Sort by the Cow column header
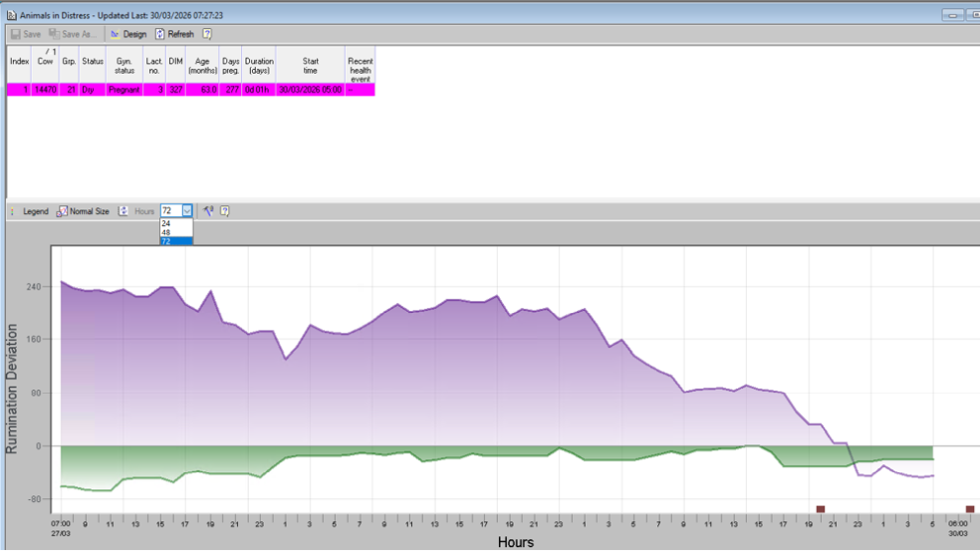 [45, 62]
